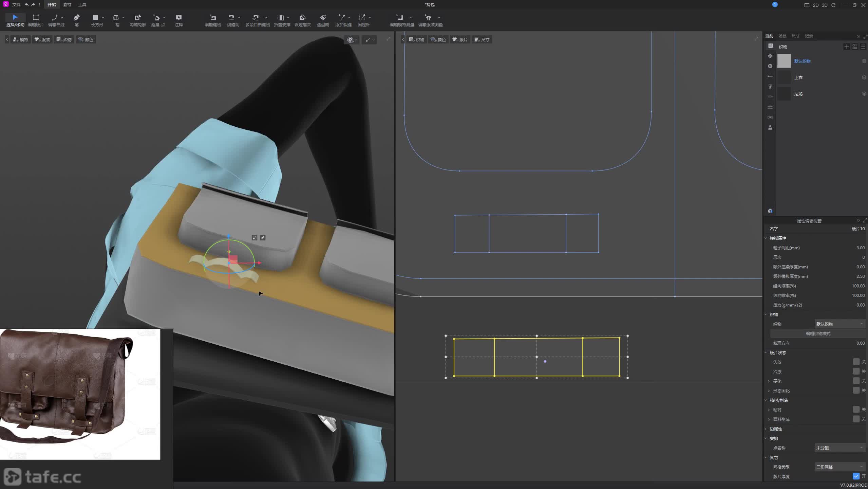The height and width of the screenshot is (489, 868).
Task: Open the button library sidebar icon
Action: tap(770, 66)
